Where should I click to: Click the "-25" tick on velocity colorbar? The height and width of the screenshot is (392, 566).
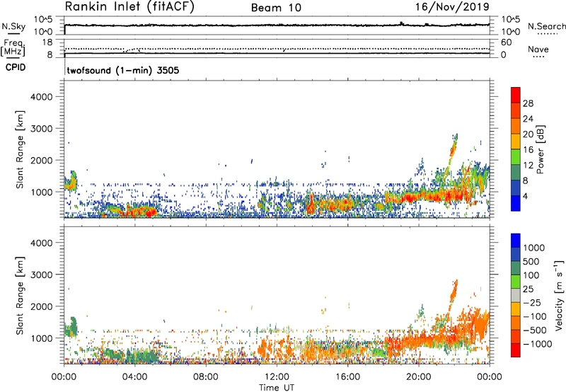[532, 303]
